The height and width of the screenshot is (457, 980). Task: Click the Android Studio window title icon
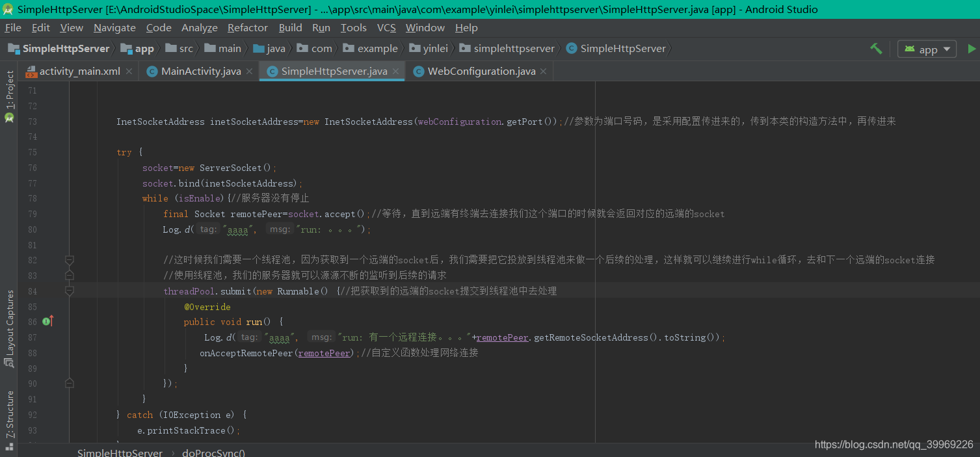(8, 9)
